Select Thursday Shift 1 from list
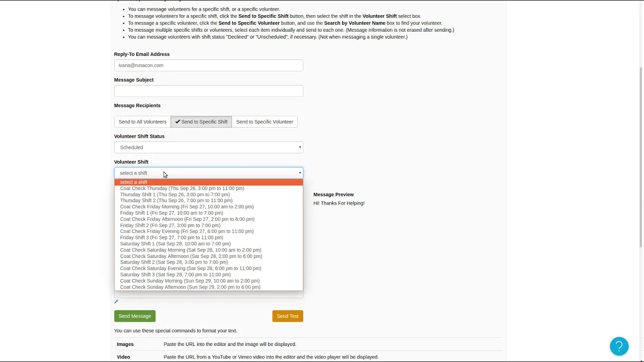 208,195
